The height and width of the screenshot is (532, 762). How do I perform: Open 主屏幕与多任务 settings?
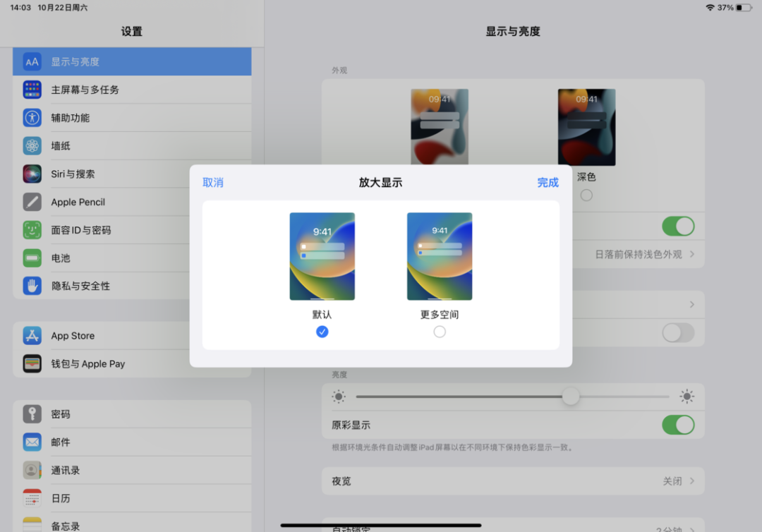tap(132, 90)
